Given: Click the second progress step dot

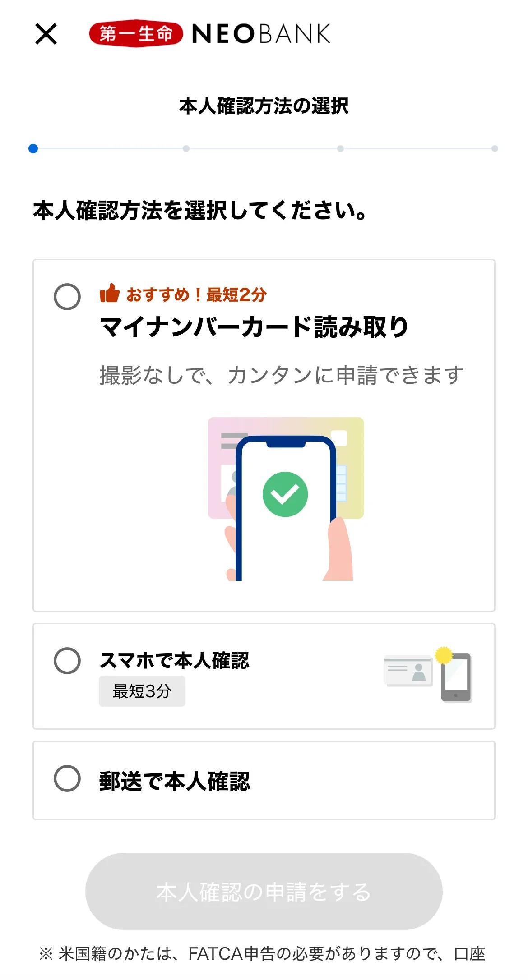Looking at the screenshot, I should (x=186, y=149).
